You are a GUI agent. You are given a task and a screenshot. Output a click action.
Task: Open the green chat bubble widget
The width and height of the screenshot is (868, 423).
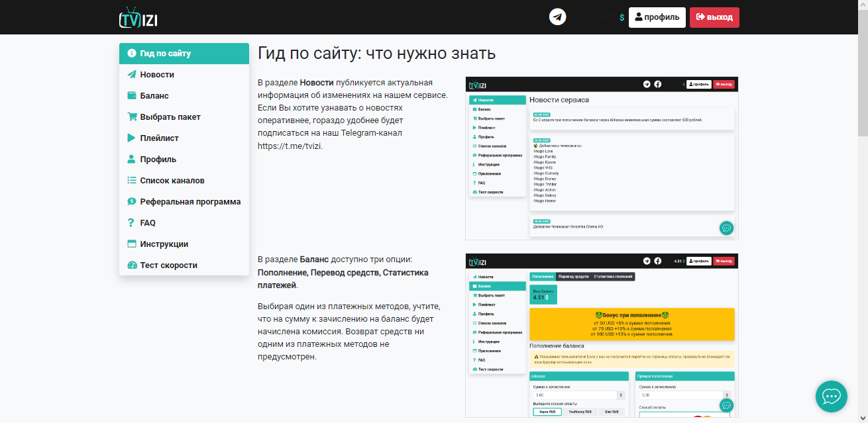(x=832, y=396)
